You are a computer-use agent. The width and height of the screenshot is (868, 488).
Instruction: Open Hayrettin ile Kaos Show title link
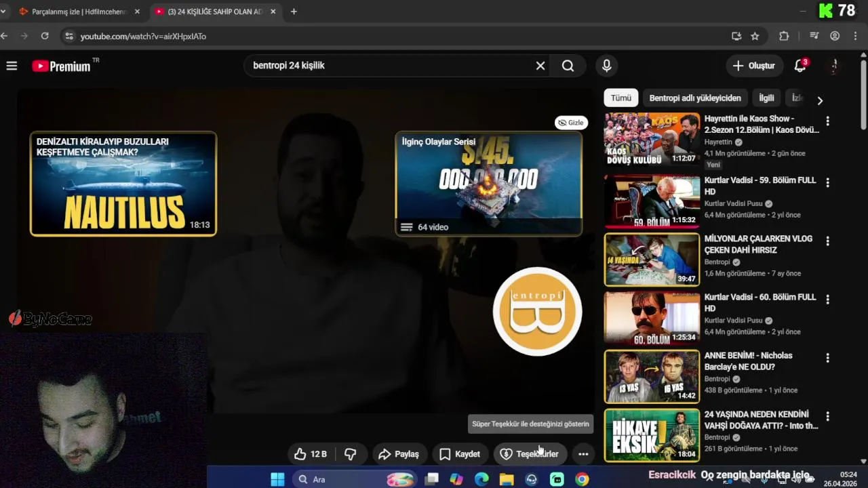(761, 124)
